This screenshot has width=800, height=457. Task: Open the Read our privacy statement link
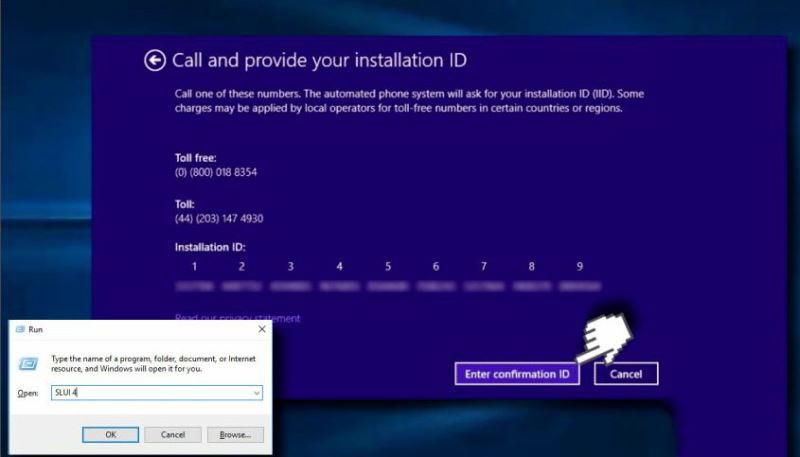pyautogui.click(x=237, y=318)
